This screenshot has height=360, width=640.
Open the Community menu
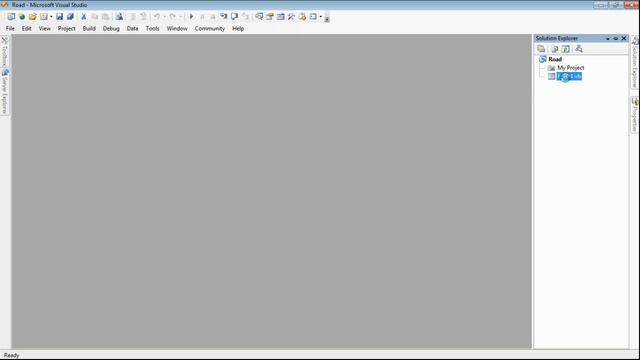(x=210, y=29)
